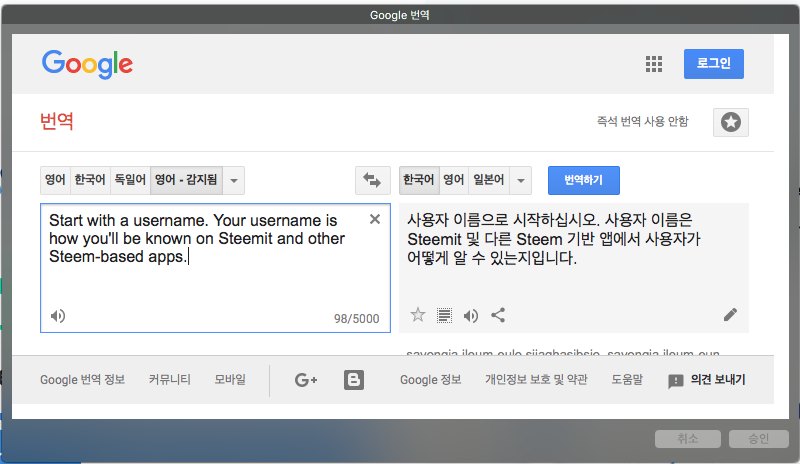Select 영어 as source language
800x464 pixels.
(55, 180)
